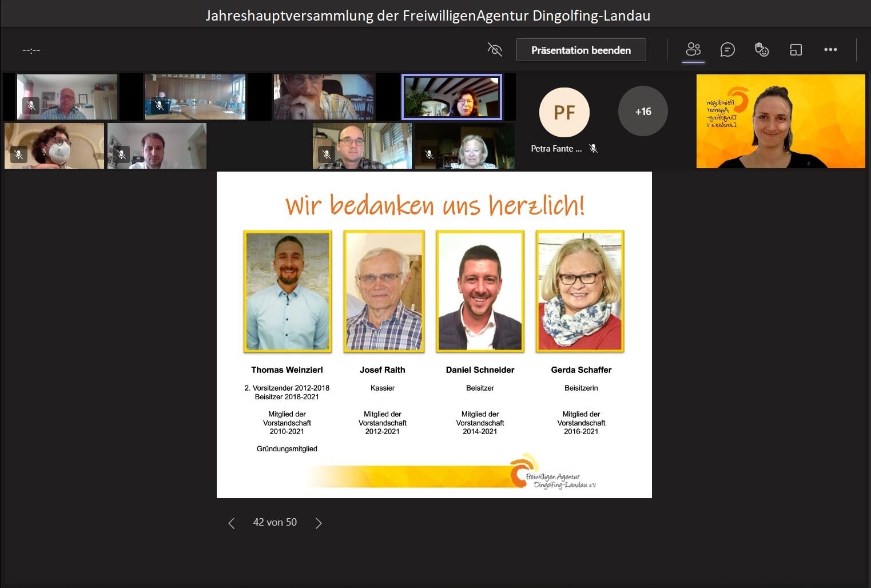This screenshot has height=588, width=871.
Task: Open raise hand reactions icon
Action: 762,50
